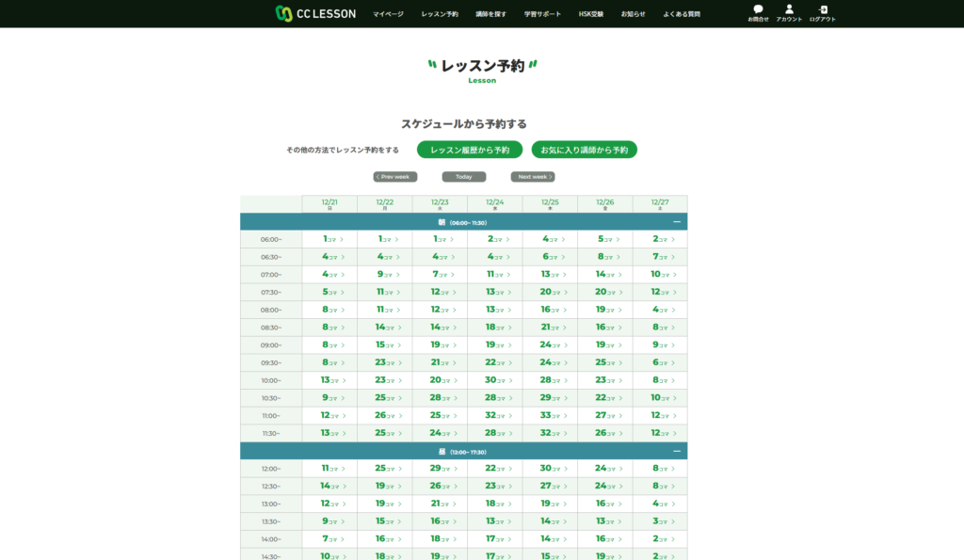Image resolution: width=964 pixels, height=560 pixels.
Task: Collapse the 朝 morning section
Action: point(676,222)
